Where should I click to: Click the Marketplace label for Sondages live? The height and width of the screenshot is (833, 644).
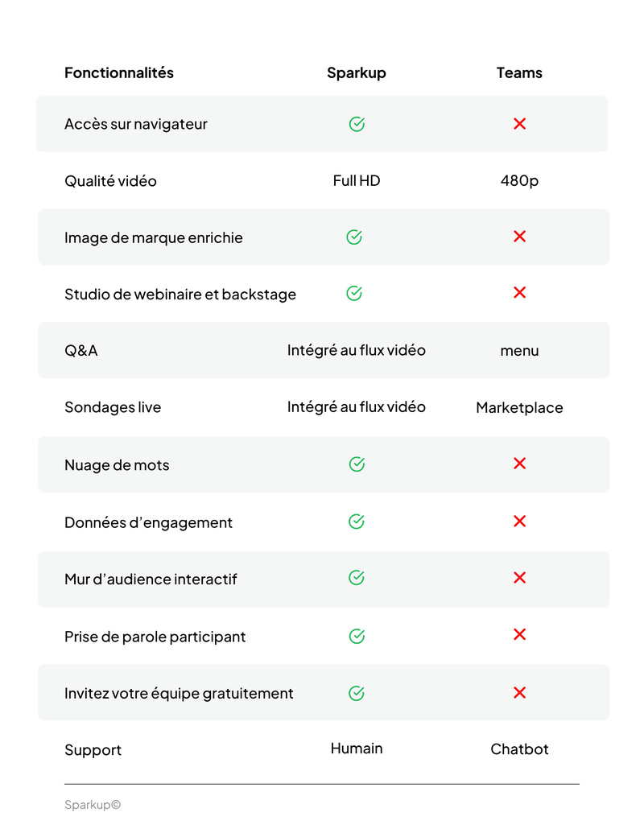[519, 408]
